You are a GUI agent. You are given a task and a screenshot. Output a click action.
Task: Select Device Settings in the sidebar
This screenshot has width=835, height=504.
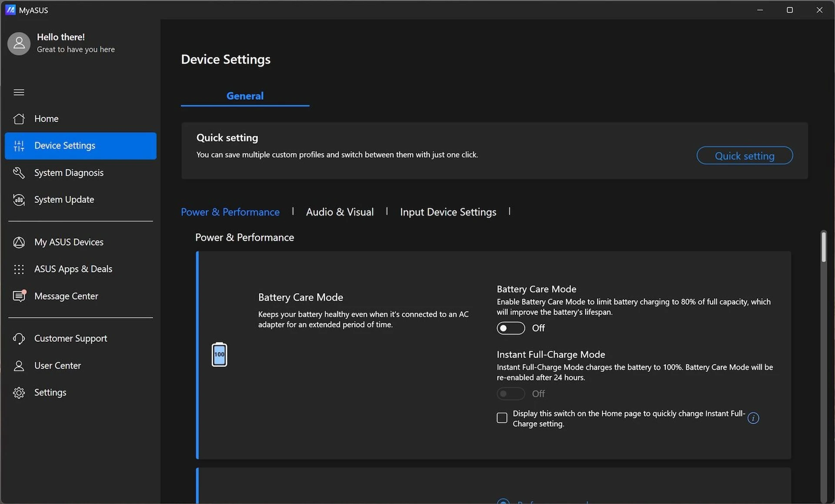pos(80,146)
